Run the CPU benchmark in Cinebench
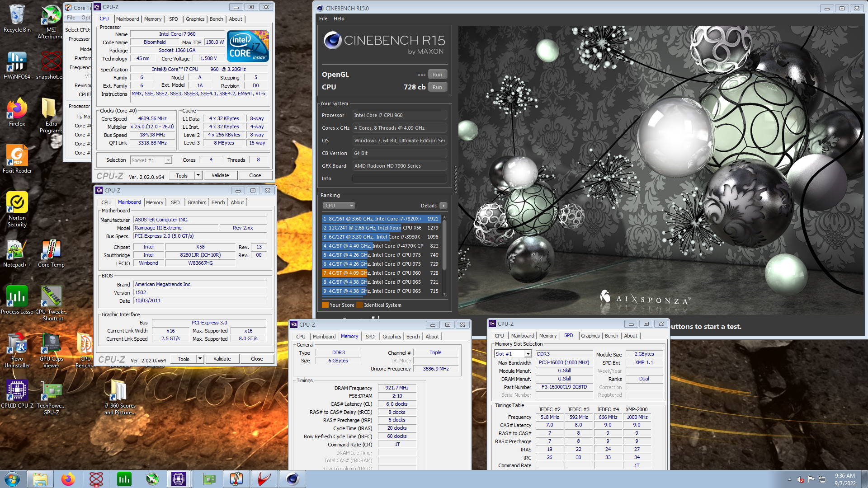Screen dimensions: 868x488 (437, 87)
